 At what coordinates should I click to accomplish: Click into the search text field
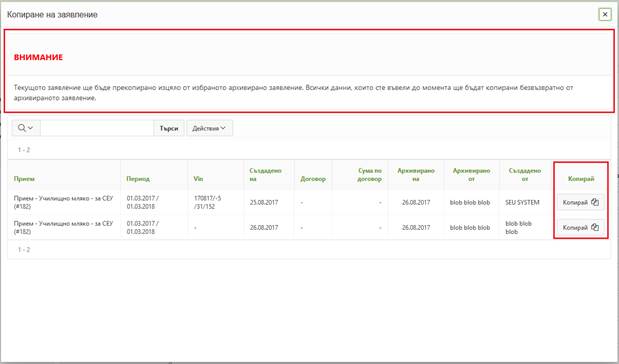[x=97, y=128]
